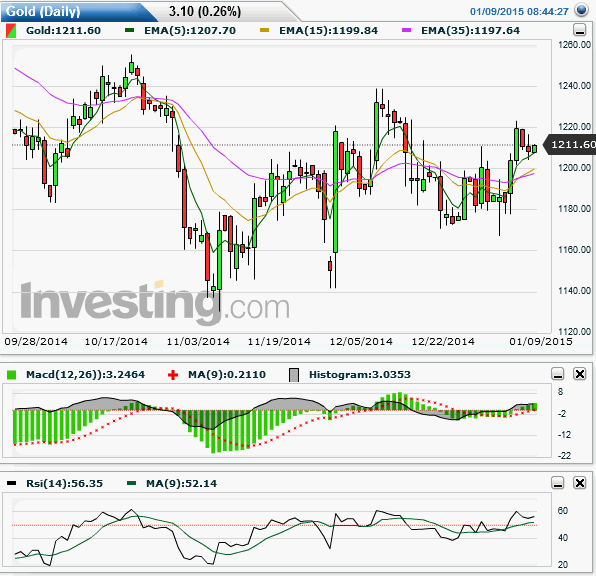Image resolution: width=596 pixels, height=576 pixels.
Task: Click the Investing.com watermark logo
Action: [155, 303]
